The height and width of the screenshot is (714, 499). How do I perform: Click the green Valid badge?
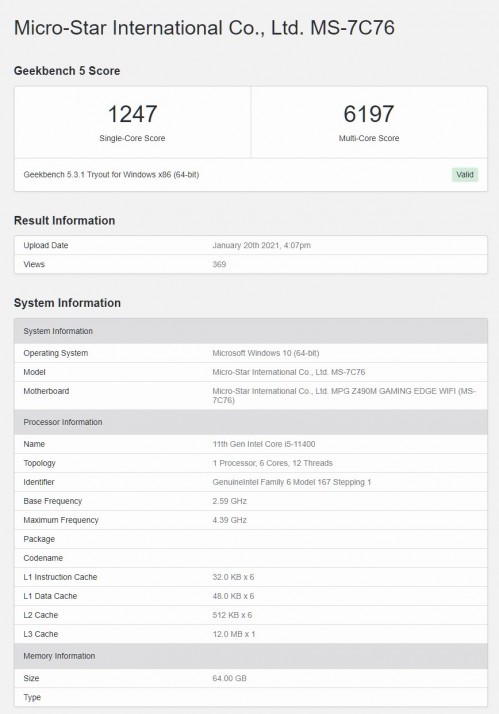pyautogui.click(x=465, y=174)
